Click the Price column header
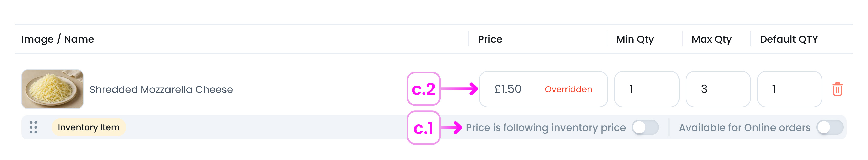The height and width of the screenshot is (160, 868). pyautogui.click(x=490, y=39)
